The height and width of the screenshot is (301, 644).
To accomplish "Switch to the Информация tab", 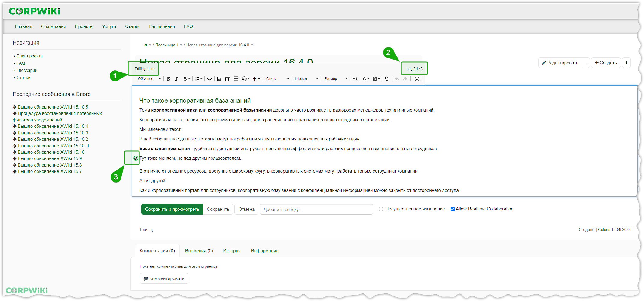I will 264,251.
